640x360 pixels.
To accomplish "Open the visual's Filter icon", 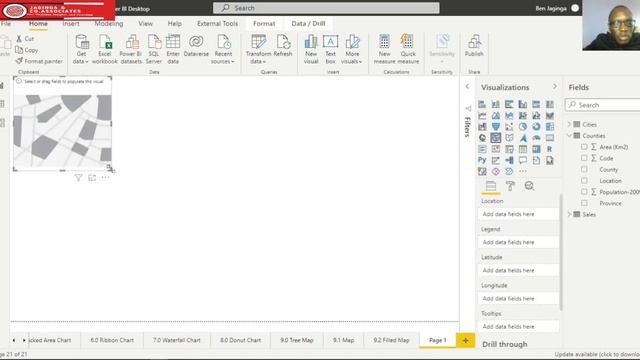I will 78,178.
